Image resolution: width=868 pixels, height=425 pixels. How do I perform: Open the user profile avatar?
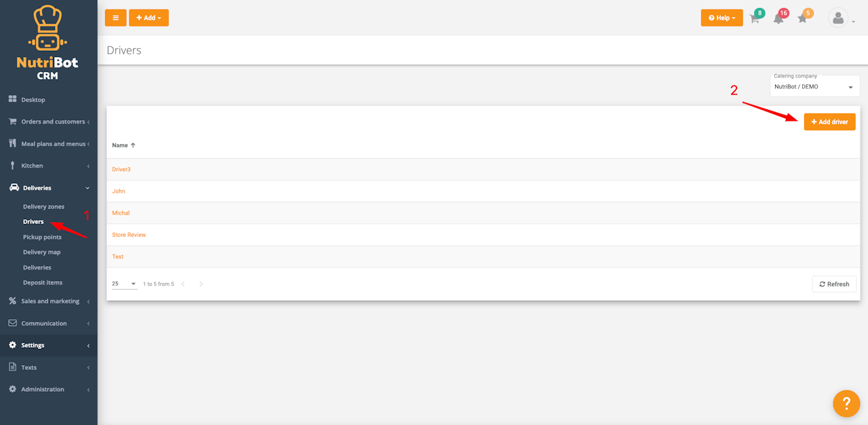[x=838, y=19]
